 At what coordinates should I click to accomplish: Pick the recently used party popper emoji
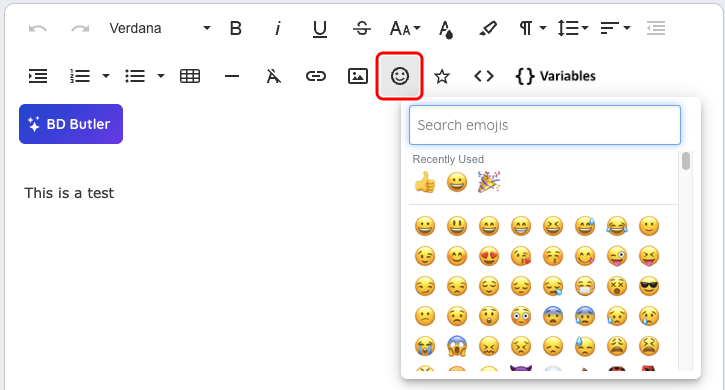click(489, 182)
